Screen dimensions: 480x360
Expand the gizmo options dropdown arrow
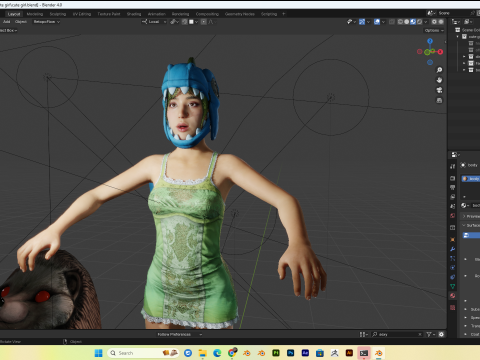[x=368, y=22]
